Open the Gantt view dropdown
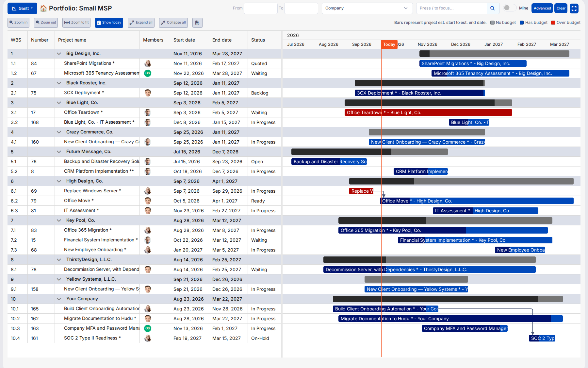Screen dimensions: 588x368 pyautogui.click(x=22, y=9)
